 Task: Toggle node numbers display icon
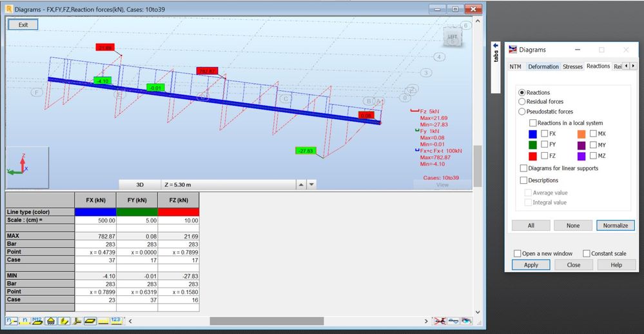click(12, 321)
